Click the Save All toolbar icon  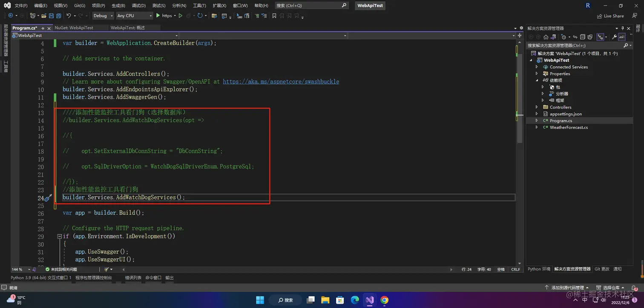[58, 16]
